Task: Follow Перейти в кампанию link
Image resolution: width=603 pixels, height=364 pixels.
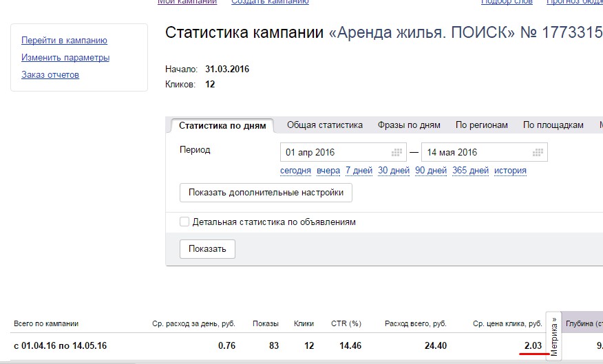Action: point(64,41)
